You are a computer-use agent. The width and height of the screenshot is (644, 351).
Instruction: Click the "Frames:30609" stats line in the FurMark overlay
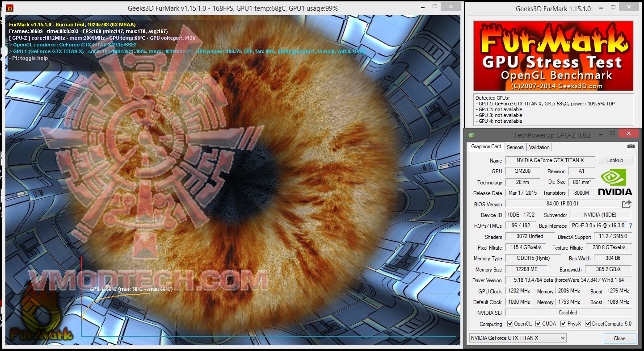click(x=88, y=31)
